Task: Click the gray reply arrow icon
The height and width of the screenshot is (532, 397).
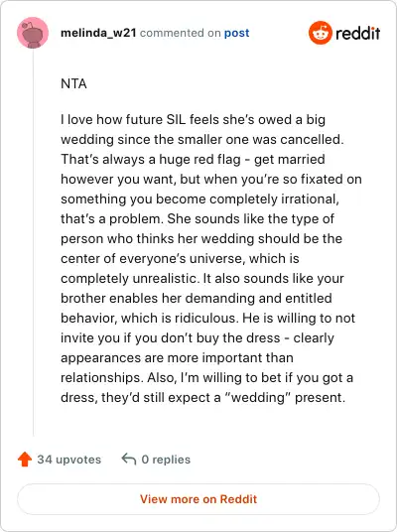Action: point(129,460)
